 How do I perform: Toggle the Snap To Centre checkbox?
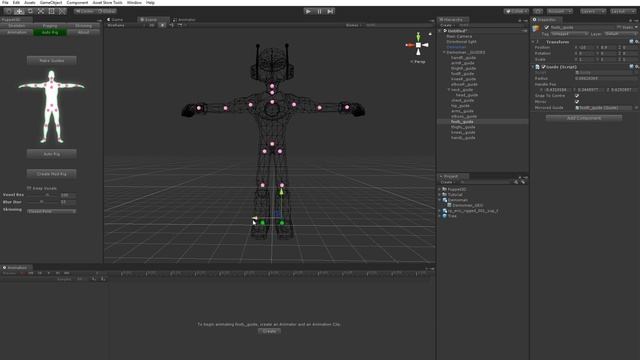coord(577,96)
